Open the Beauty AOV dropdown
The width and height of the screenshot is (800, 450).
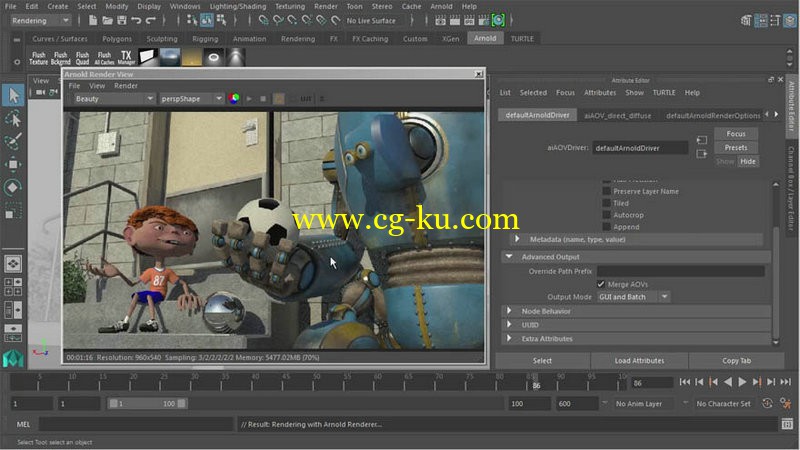(114, 98)
